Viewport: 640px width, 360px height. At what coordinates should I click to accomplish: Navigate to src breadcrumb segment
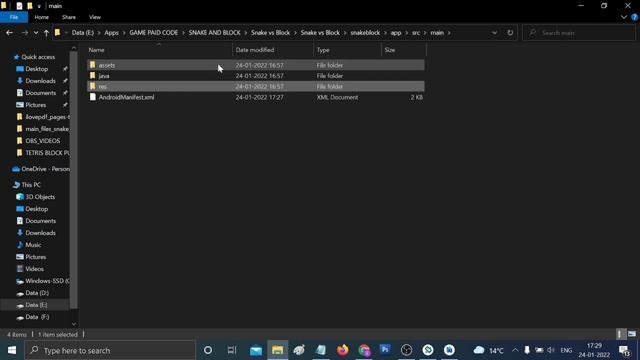pos(416,33)
